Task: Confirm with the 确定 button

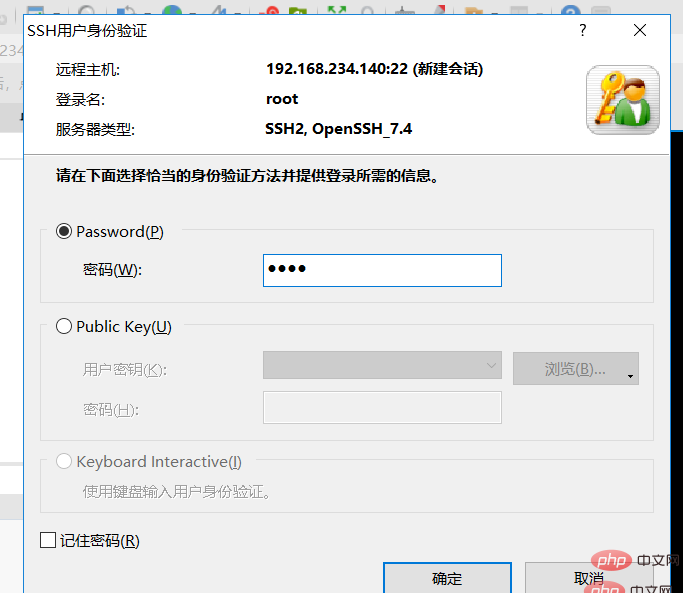Action: tap(447, 578)
